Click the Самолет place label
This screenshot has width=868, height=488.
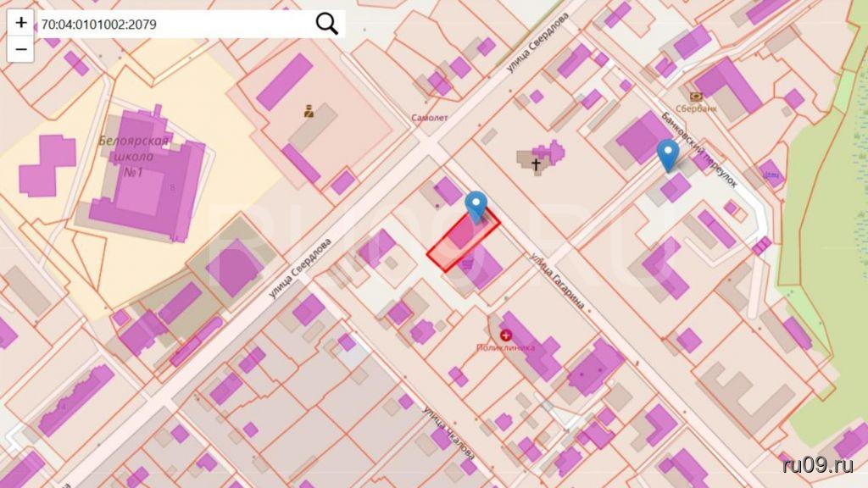coord(428,118)
